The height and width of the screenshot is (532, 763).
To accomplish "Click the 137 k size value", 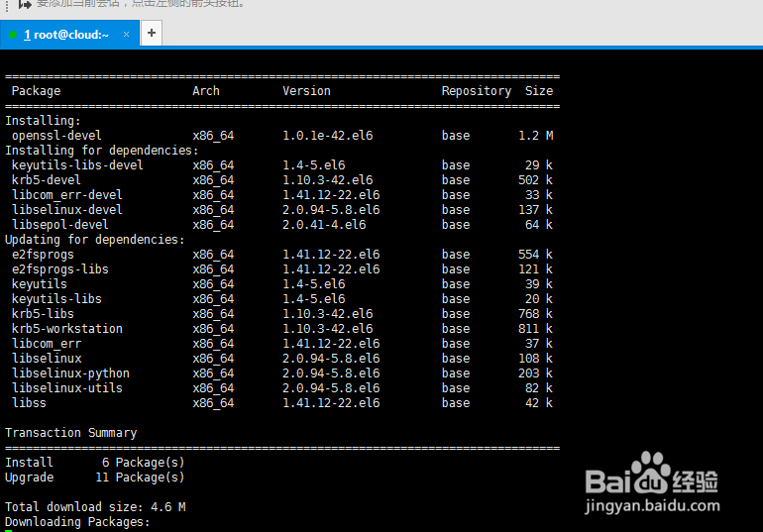I will [x=535, y=210].
